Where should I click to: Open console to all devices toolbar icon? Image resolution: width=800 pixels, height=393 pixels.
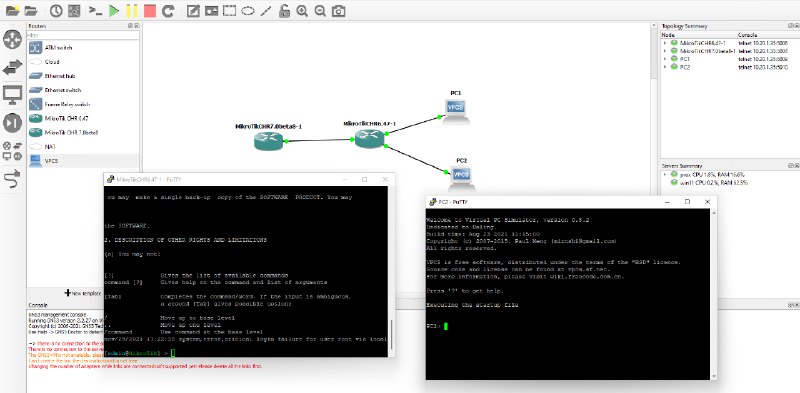[95, 10]
